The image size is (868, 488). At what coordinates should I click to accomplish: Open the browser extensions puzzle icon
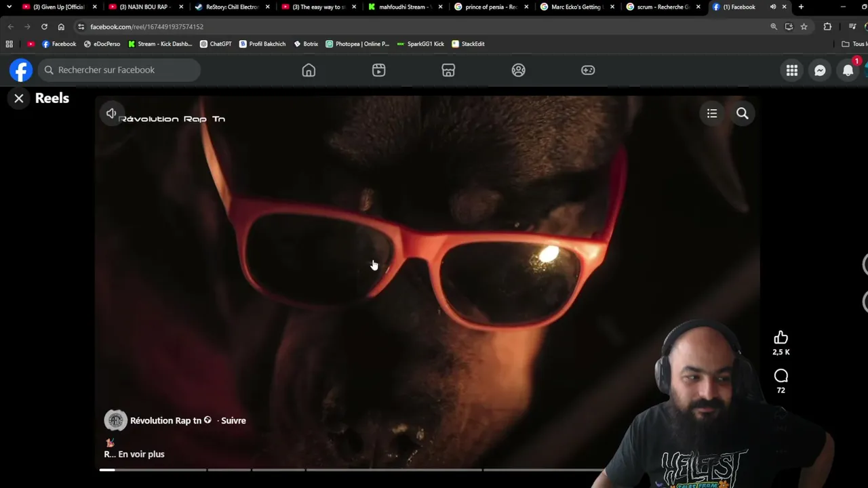click(827, 26)
